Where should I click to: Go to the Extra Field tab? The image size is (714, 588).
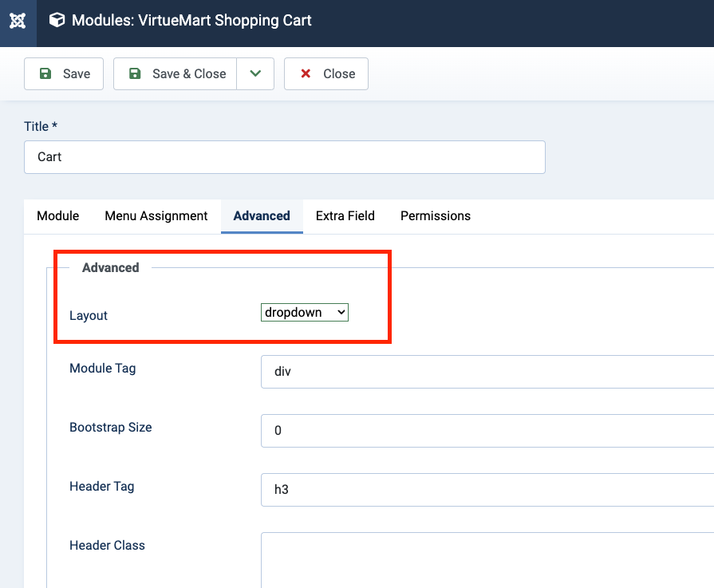(x=345, y=215)
